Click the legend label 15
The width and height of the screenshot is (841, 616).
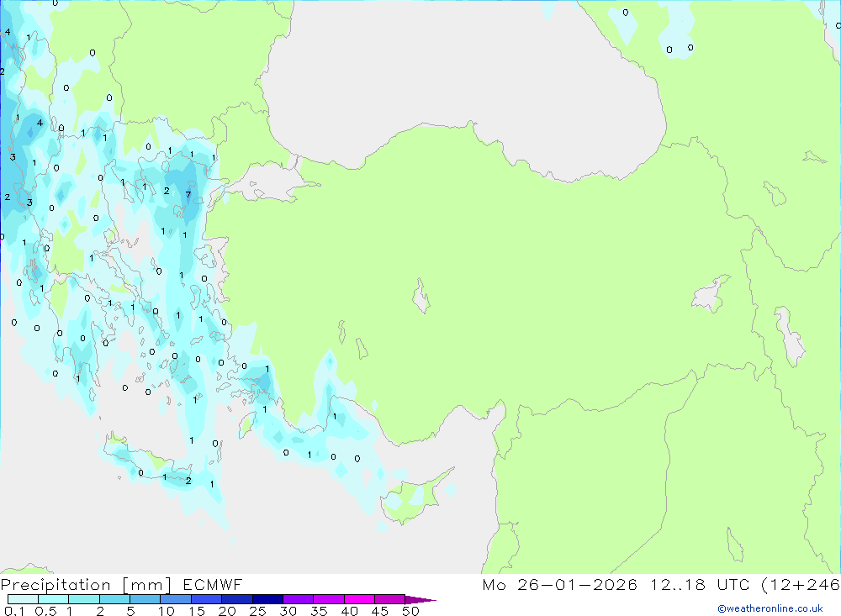[196, 611]
